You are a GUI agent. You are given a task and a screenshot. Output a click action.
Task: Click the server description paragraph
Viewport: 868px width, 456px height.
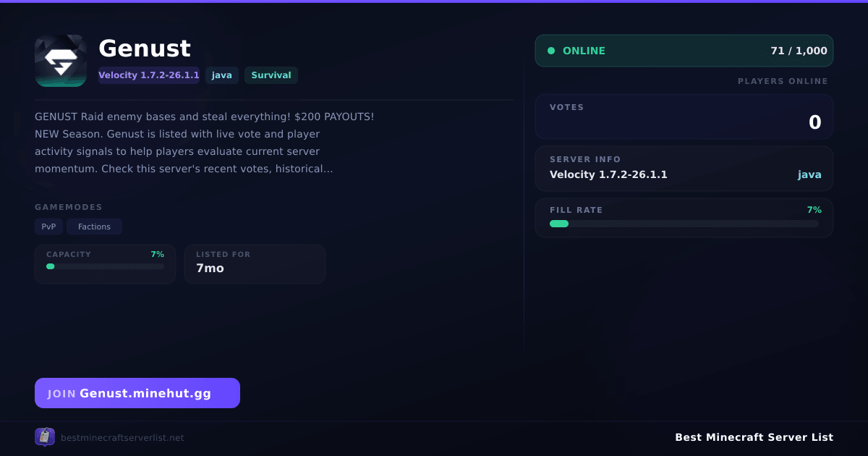click(205, 143)
